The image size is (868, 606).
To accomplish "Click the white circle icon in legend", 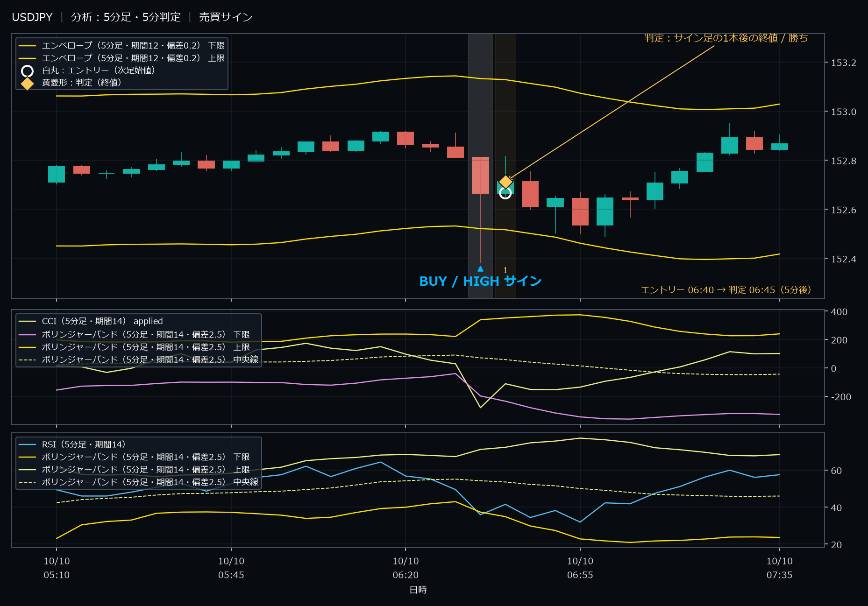I will [28, 71].
